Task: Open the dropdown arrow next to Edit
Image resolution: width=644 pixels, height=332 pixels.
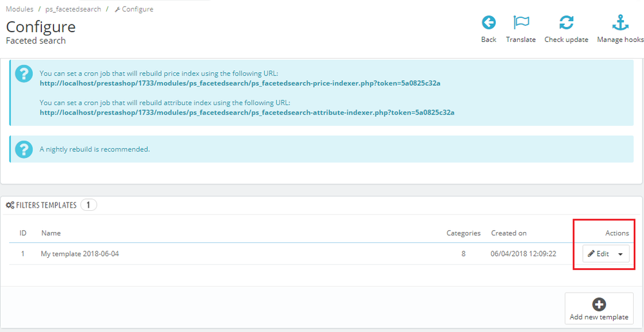Action: pyautogui.click(x=621, y=254)
